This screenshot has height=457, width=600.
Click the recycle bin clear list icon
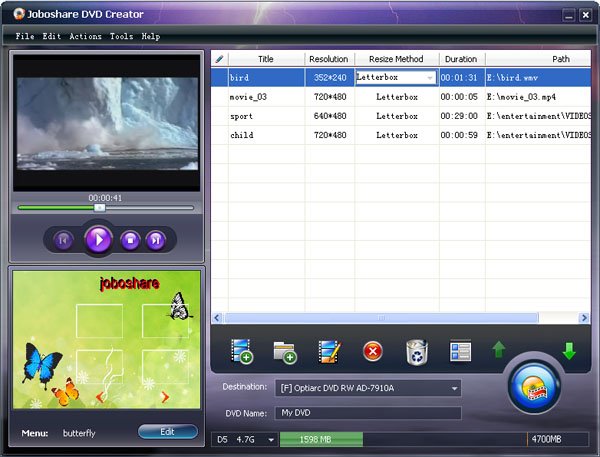417,351
